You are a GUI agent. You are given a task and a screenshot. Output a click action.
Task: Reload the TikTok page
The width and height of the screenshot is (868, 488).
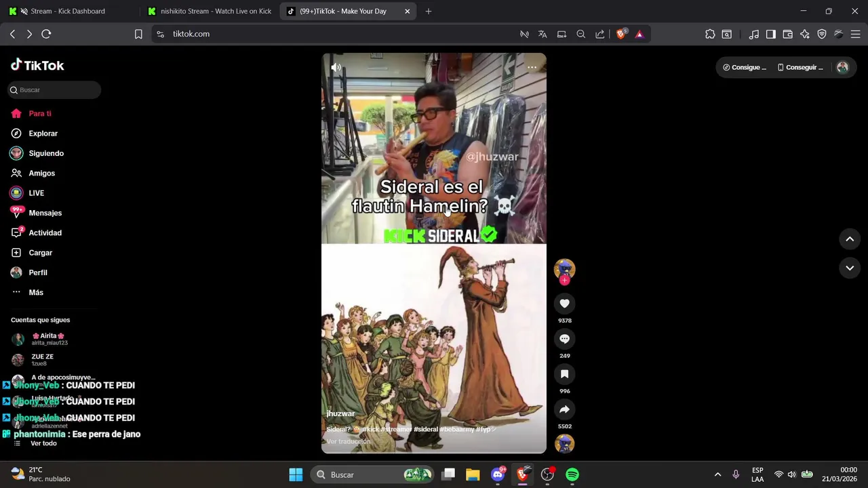coord(46,34)
